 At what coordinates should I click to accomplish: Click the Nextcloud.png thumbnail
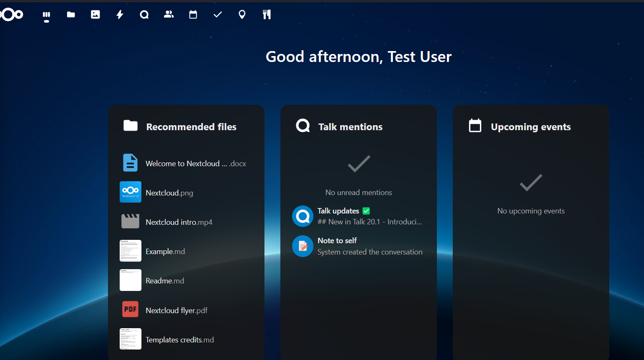[131, 192]
